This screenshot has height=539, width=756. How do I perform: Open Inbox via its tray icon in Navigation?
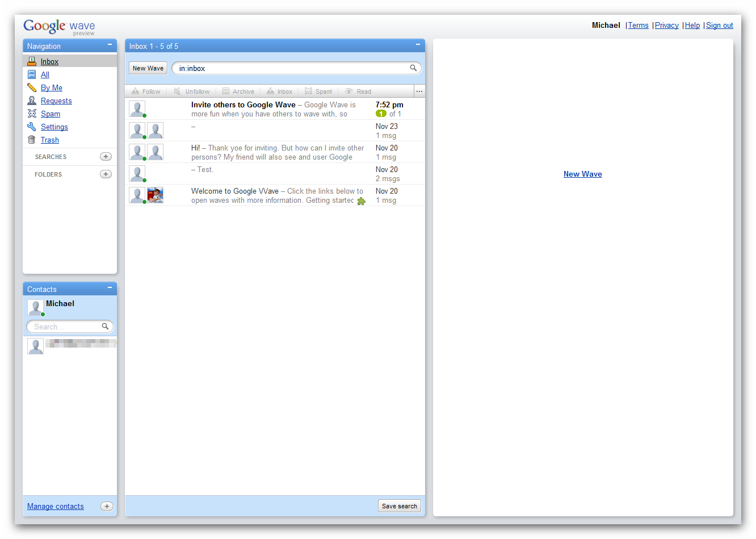pyautogui.click(x=32, y=61)
